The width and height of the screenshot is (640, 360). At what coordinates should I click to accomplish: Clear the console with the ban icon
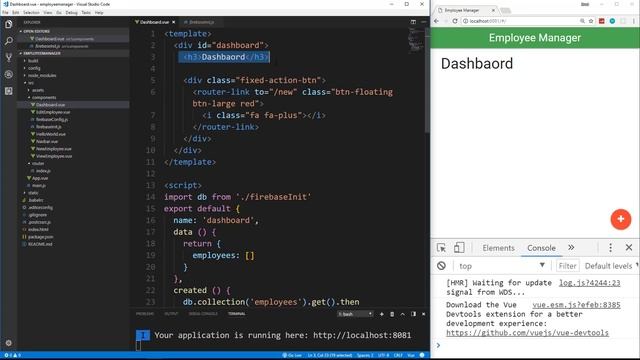click(x=441, y=266)
